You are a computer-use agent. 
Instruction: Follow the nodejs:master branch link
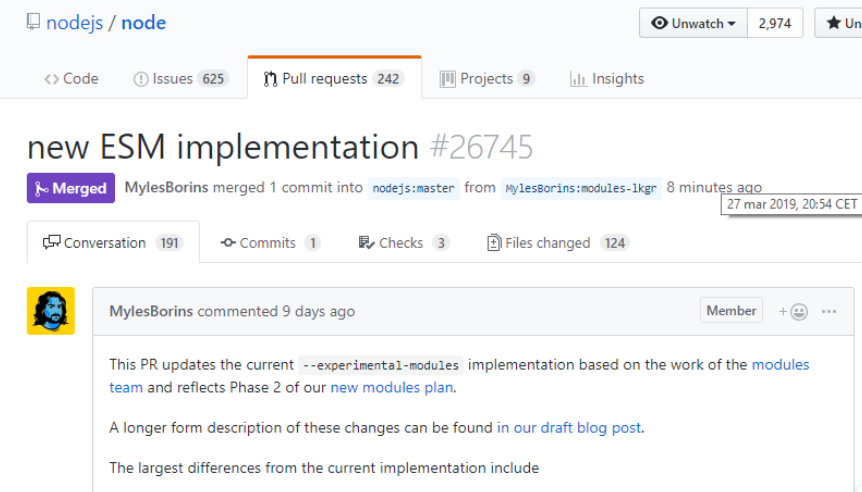(413, 188)
